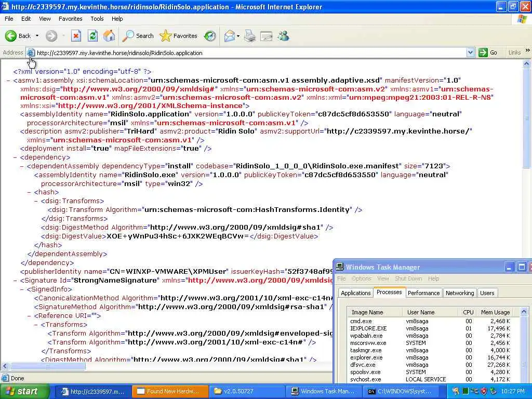Screen dimensions: 532x399
Task: Open the History icon
Action: point(210,36)
